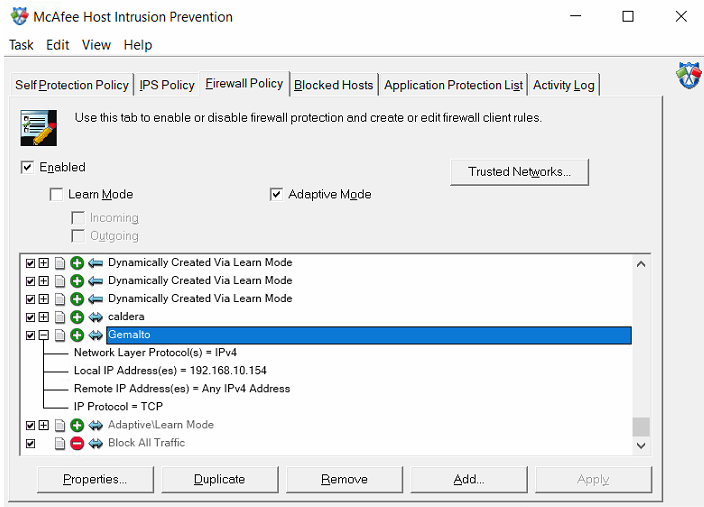
Task: Expand the Adaptive\Learn Mode rule node
Action: tap(44, 425)
